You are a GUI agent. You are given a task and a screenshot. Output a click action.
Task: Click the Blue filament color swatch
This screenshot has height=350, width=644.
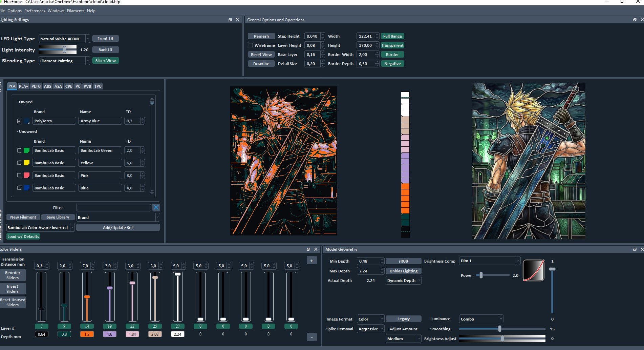coord(27,188)
